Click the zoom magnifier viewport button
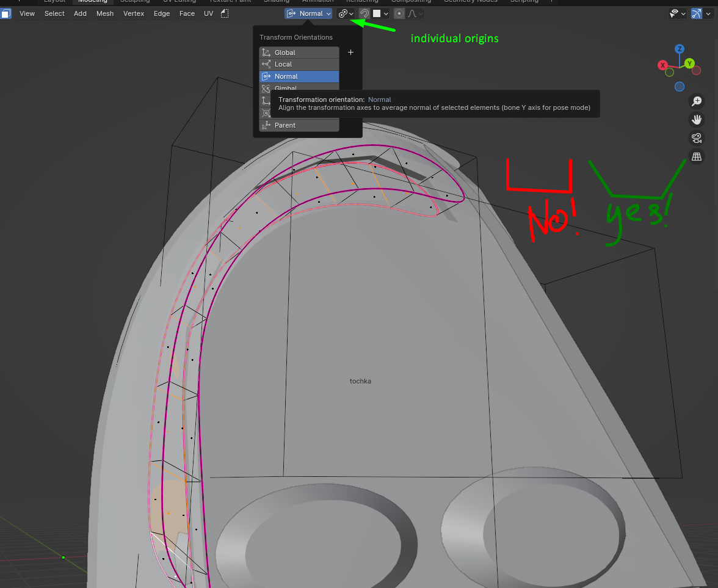 point(697,101)
